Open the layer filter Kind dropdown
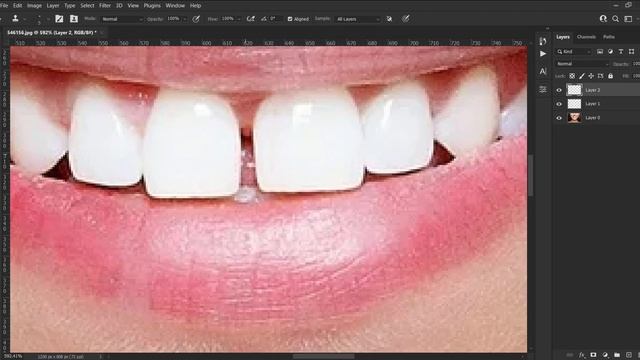 click(x=574, y=51)
